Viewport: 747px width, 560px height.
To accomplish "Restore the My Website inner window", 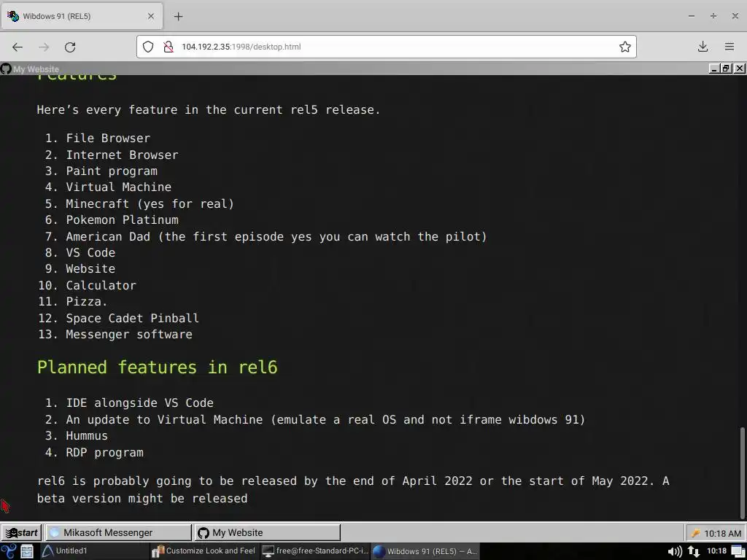I will pyautogui.click(x=726, y=69).
